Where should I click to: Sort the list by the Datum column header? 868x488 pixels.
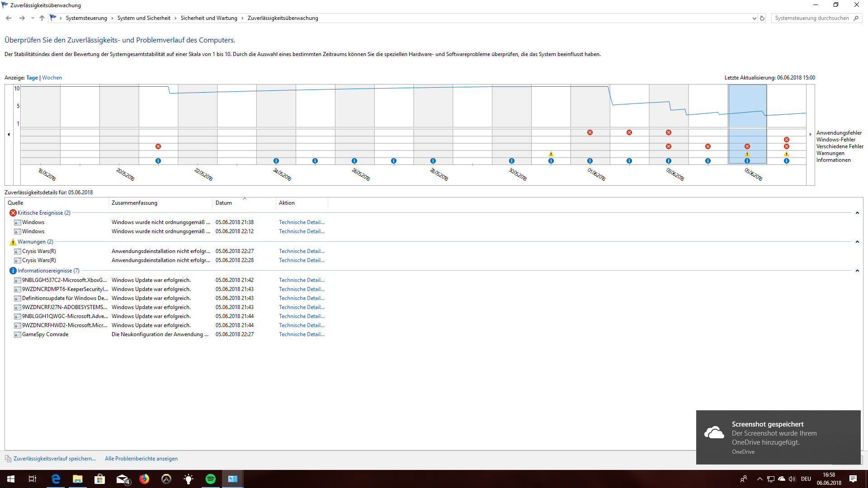224,203
